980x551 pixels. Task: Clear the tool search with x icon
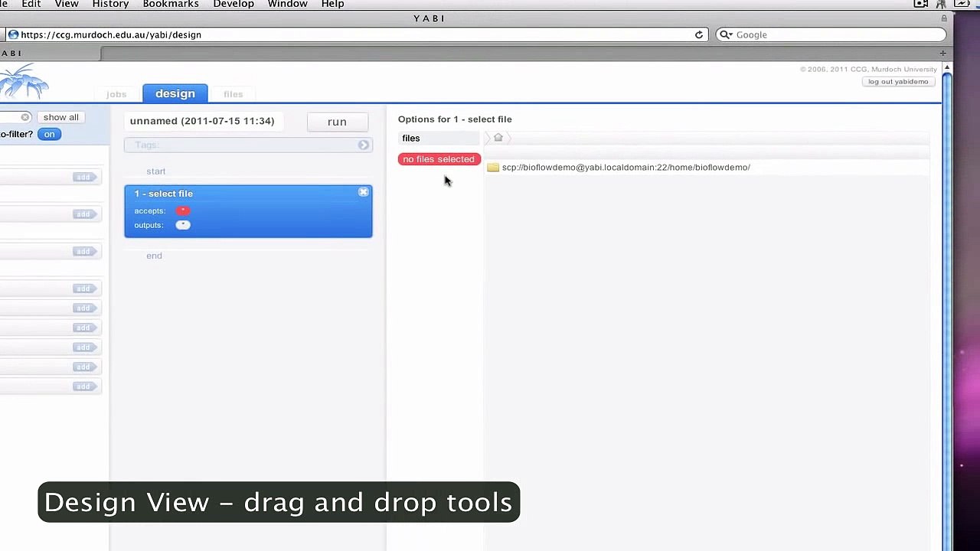tap(25, 117)
